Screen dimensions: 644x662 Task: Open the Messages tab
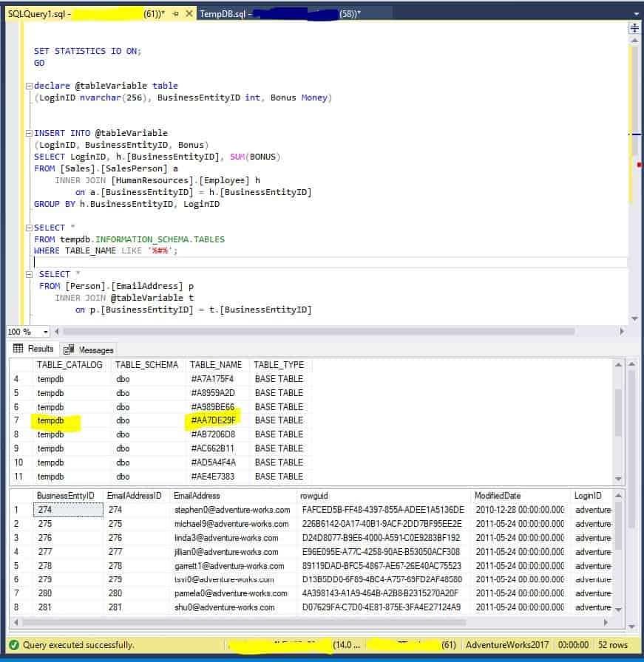pos(88,349)
